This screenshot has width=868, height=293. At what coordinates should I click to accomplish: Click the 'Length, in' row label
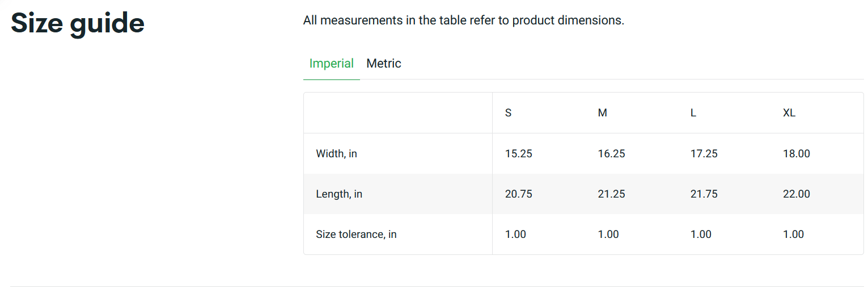pyautogui.click(x=339, y=194)
